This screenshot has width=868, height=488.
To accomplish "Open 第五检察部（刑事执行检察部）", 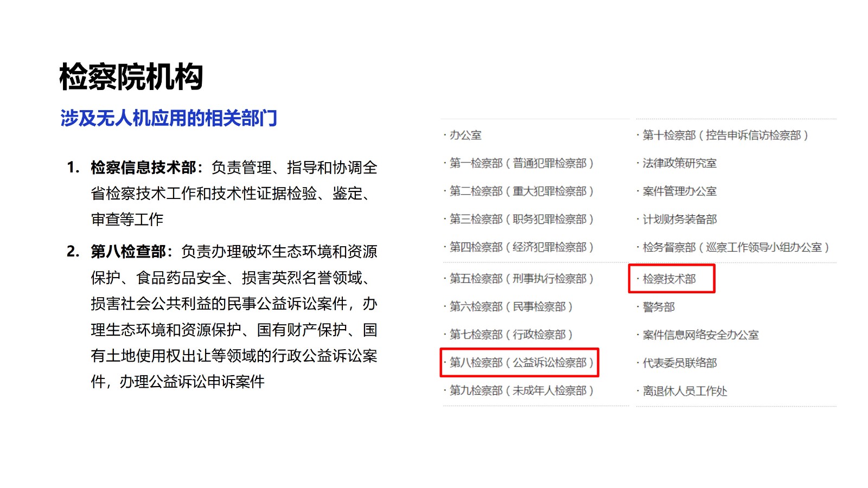I will click(521, 279).
